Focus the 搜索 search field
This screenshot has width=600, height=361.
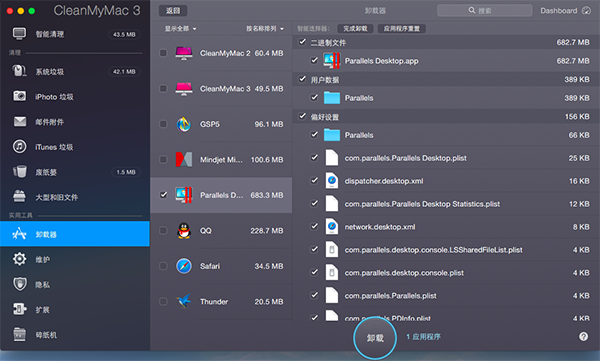[484, 11]
